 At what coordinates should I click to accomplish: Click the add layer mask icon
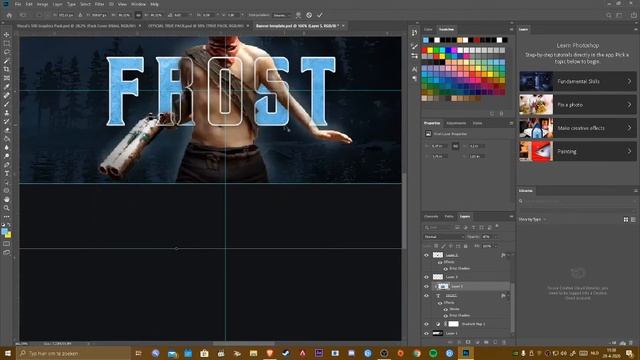pyautogui.click(x=468, y=342)
